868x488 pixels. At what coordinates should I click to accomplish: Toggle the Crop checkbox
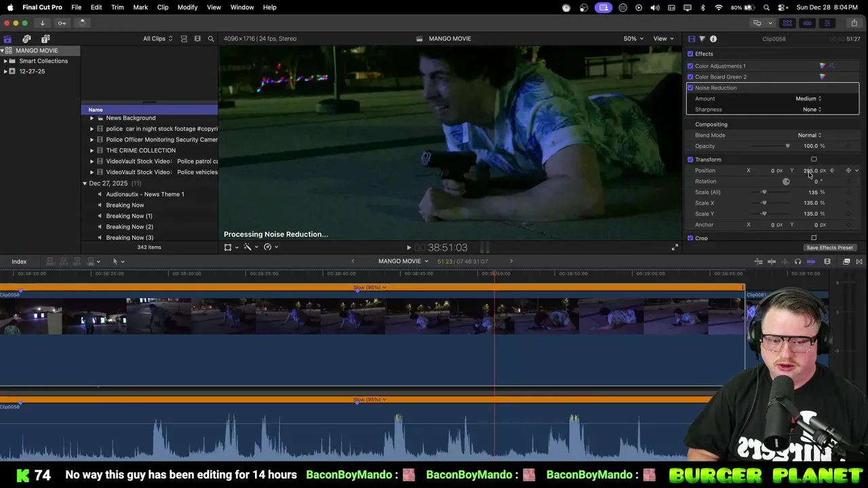(690, 238)
